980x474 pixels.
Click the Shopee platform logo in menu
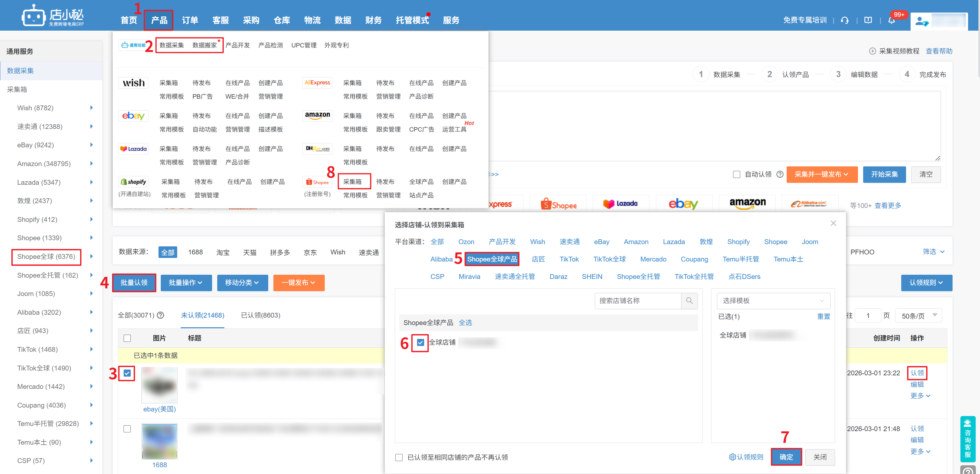pos(317,182)
